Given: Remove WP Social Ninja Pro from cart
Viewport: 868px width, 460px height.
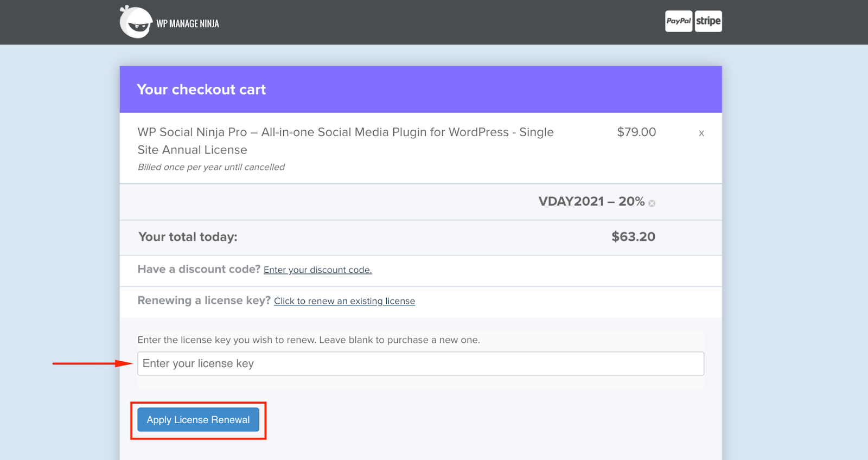Looking at the screenshot, I should pyautogui.click(x=701, y=133).
